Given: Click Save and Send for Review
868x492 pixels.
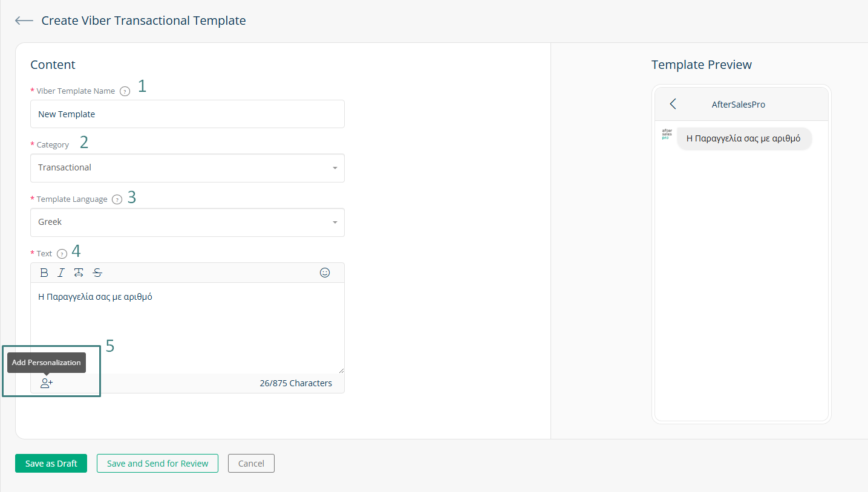Looking at the screenshot, I should pyautogui.click(x=157, y=464).
